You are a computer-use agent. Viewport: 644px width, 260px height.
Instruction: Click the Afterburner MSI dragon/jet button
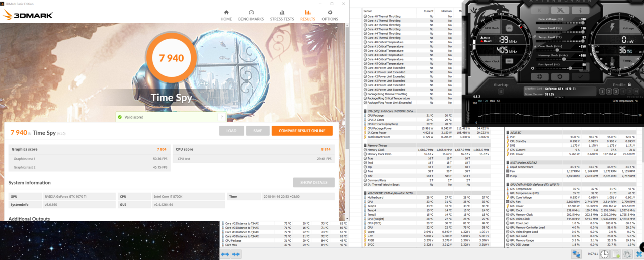(x=560, y=10)
